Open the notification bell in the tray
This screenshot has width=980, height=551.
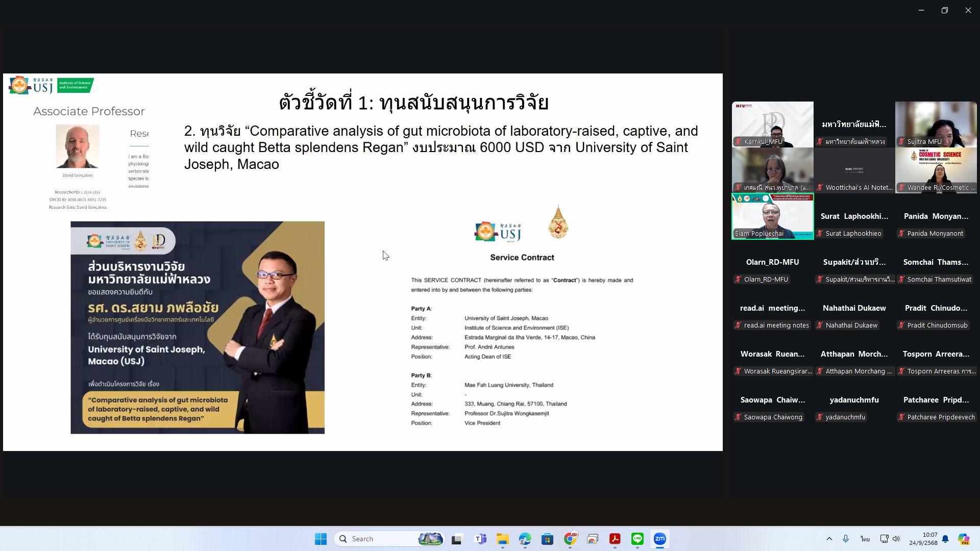pyautogui.click(x=945, y=539)
